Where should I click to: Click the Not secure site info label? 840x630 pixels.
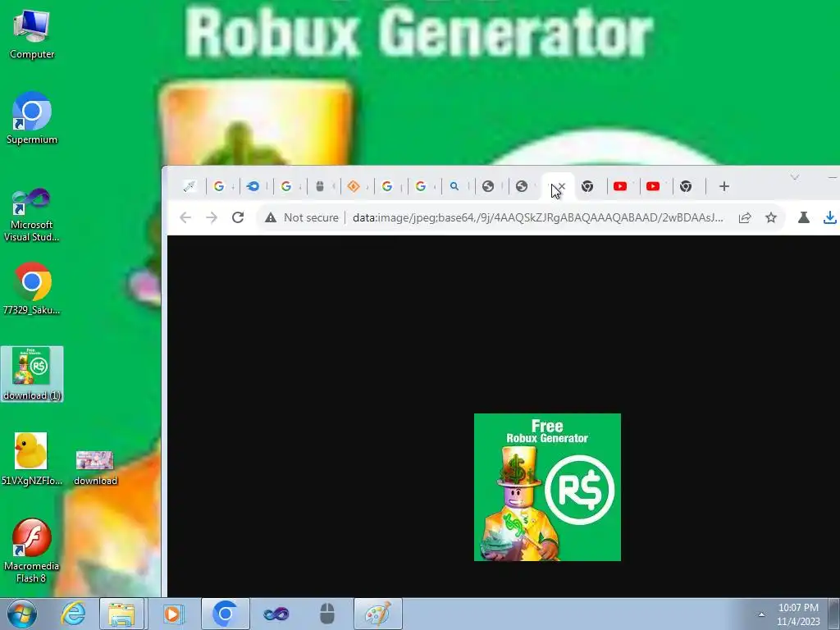pyautogui.click(x=302, y=217)
